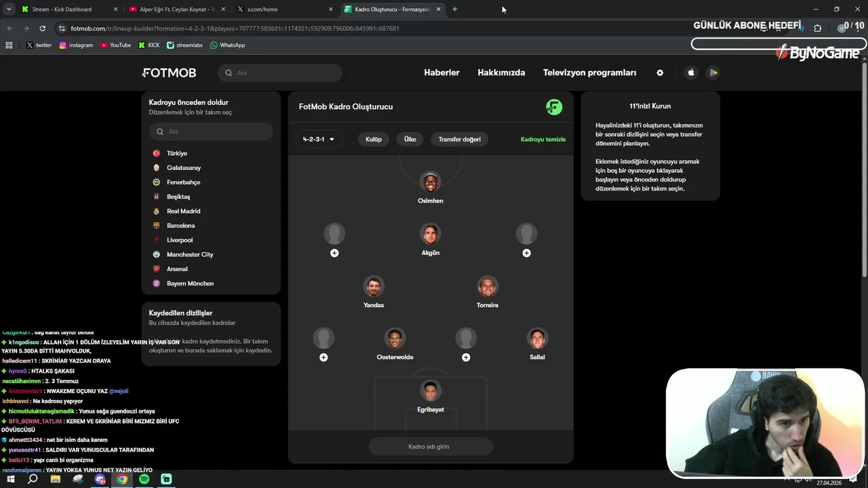Select Torreira's player portrait
The width and height of the screenshot is (868, 488).
[488, 287]
